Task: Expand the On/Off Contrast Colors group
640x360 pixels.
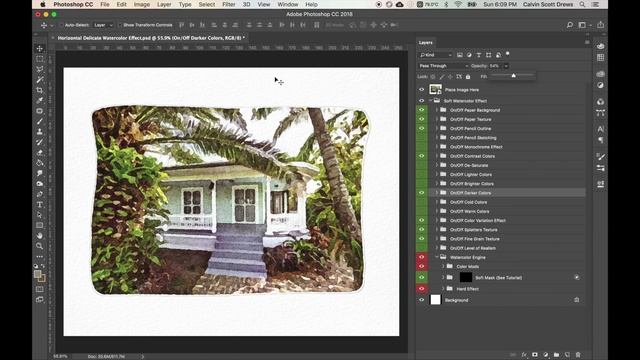Action: pos(437,156)
